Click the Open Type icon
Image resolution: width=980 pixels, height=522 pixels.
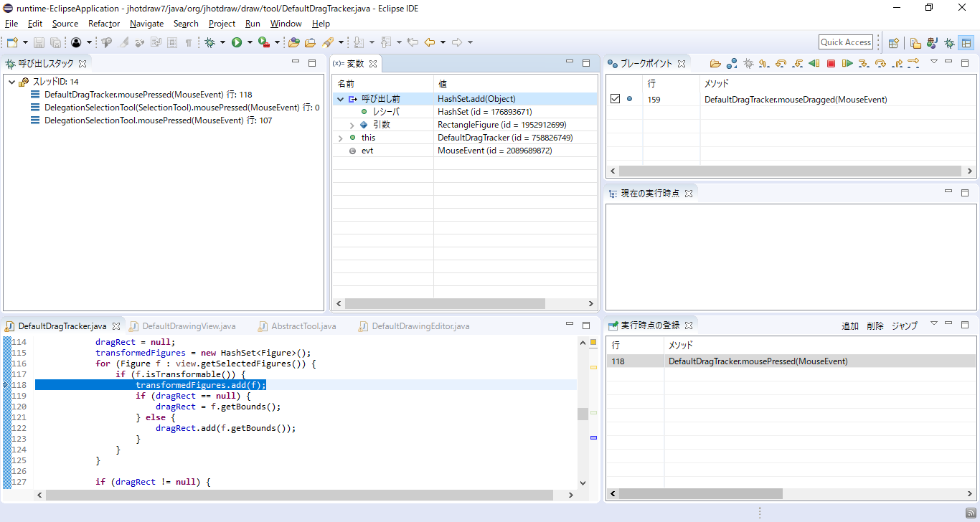[294, 42]
